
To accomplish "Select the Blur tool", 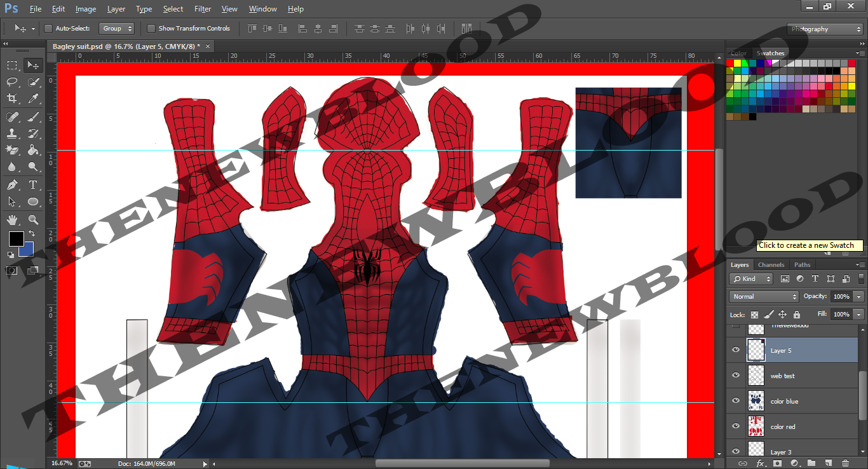I will pos(12,167).
